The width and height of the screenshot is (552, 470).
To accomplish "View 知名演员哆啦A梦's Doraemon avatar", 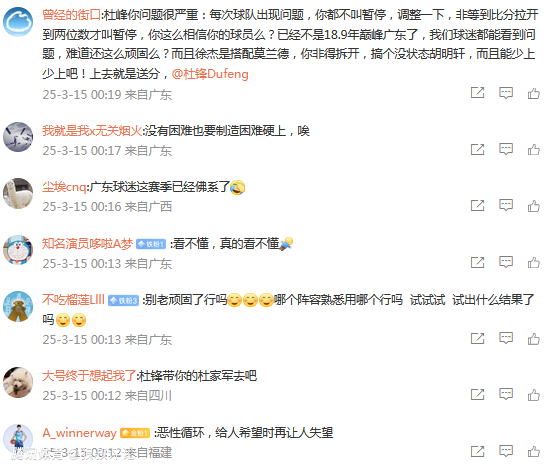I will point(18,250).
